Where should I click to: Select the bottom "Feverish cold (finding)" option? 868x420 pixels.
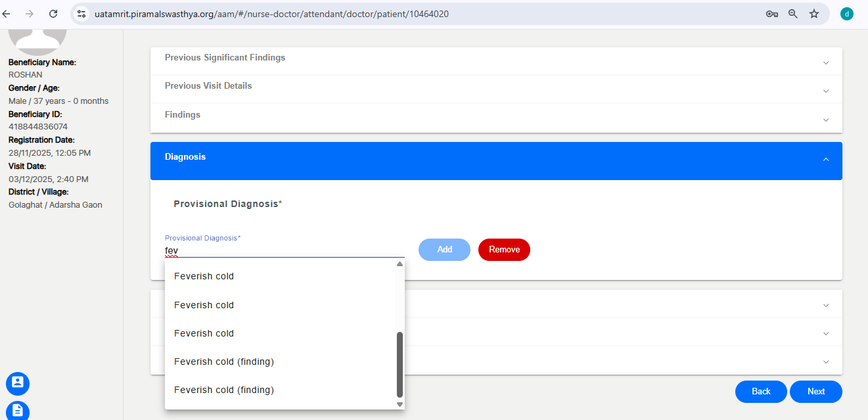point(223,390)
